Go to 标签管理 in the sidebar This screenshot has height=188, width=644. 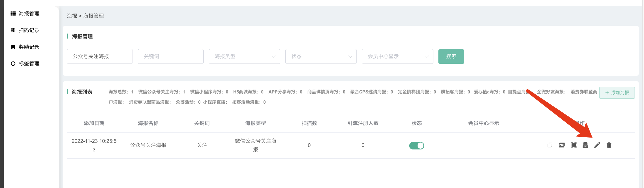29,63
